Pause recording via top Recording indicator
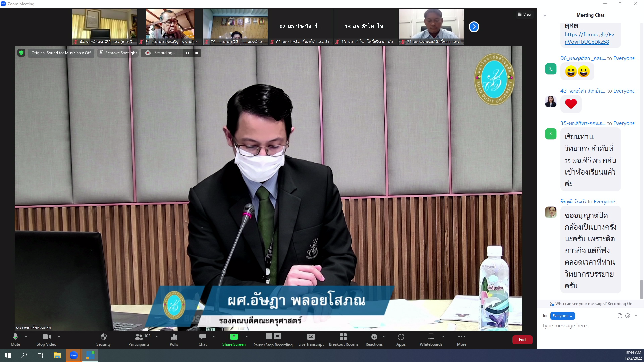This screenshot has width=644, height=362. pos(187,53)
